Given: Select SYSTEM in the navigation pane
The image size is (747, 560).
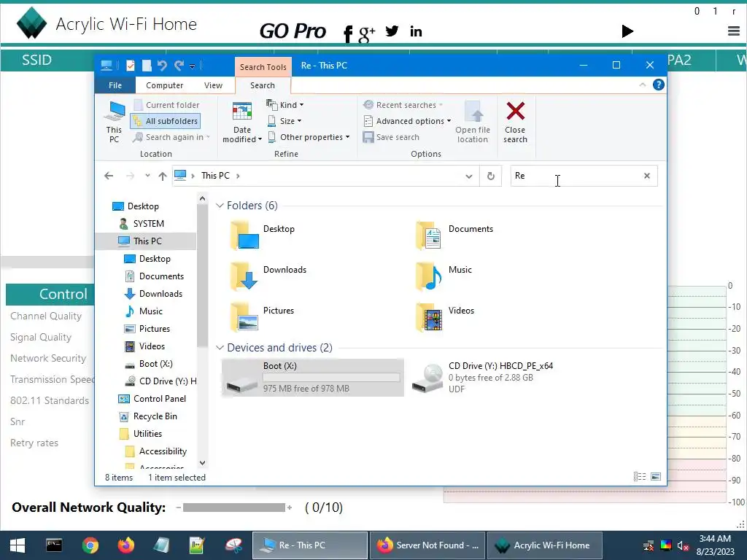Looking at the screenshot, I should [148, 223].
